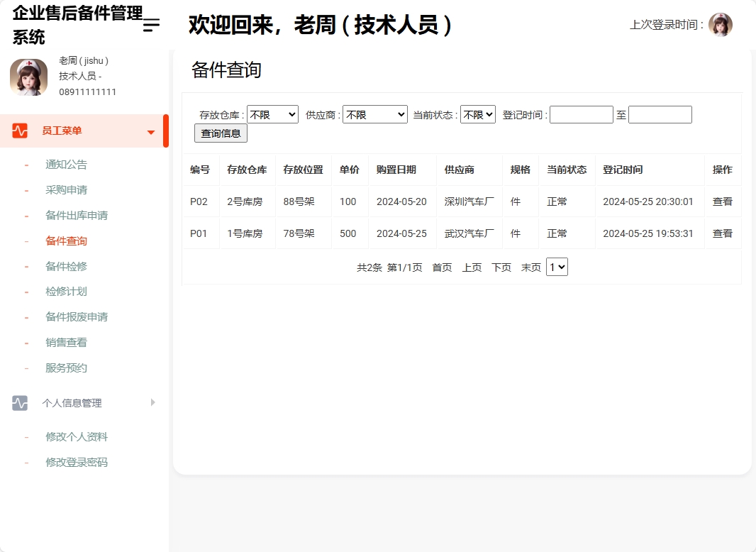Click the hamburger menu icon beside the system title
The width and height of the screenshot is (756, 552).
[x=150, y=25]
